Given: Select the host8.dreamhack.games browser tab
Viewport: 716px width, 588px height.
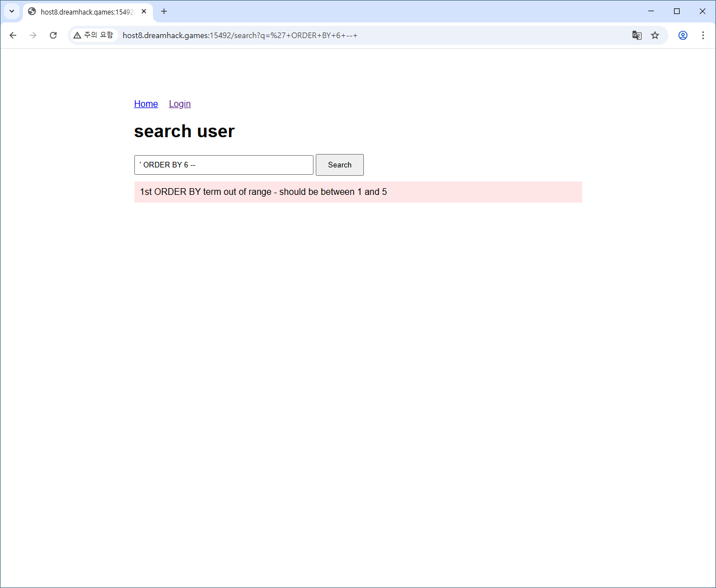Looking at the screenshot, I should click(x=84, y=12).
